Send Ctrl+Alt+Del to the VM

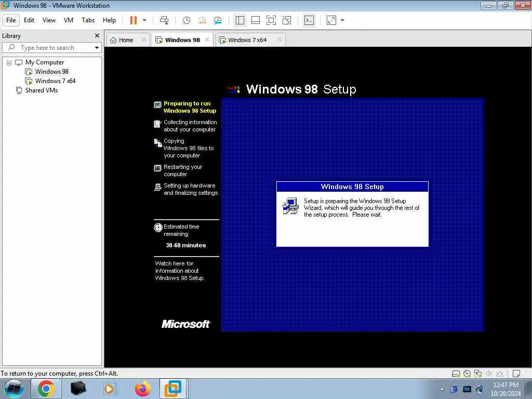point(164,20)
